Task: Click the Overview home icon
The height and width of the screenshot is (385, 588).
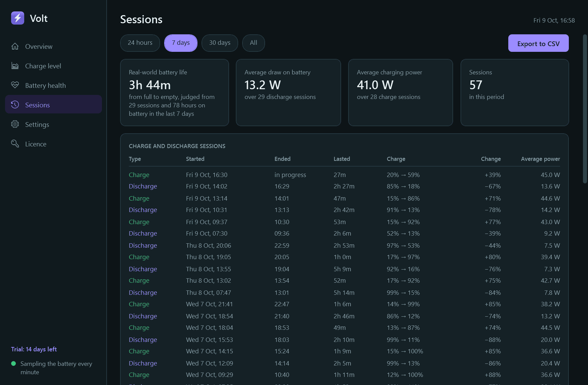Action: point(15,46)
